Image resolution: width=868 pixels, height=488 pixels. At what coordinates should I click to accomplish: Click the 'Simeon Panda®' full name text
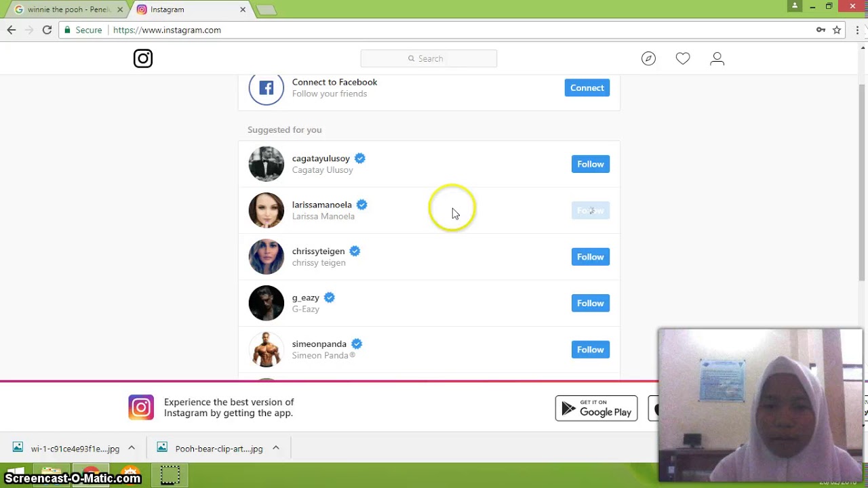tap(324, 355)
